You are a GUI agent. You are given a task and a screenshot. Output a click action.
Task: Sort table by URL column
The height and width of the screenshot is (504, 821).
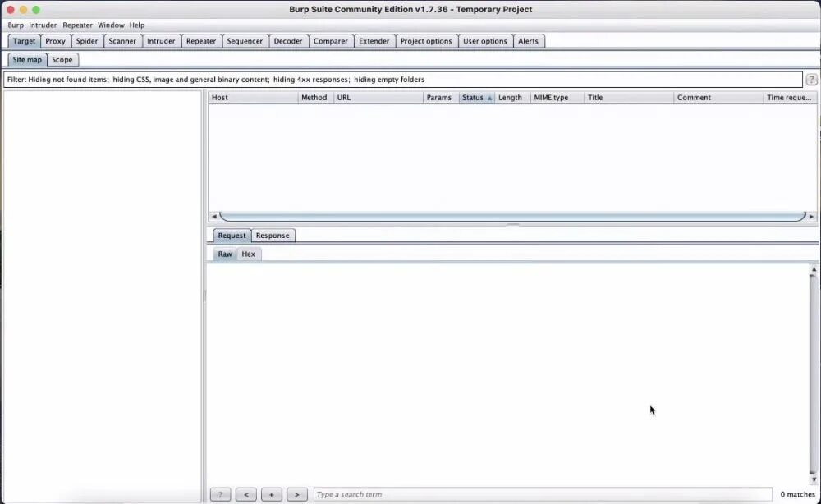378,98
